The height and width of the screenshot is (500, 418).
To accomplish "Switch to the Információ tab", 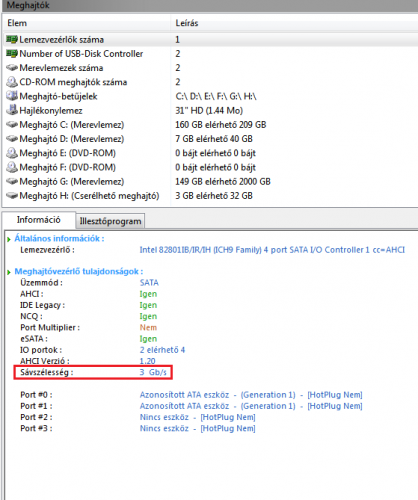I will tap(39, 220).
